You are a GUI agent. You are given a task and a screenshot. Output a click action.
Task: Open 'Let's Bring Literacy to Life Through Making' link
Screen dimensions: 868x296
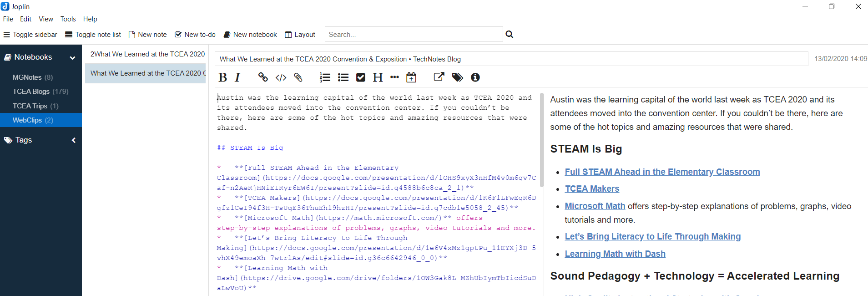tap(653, 236)
